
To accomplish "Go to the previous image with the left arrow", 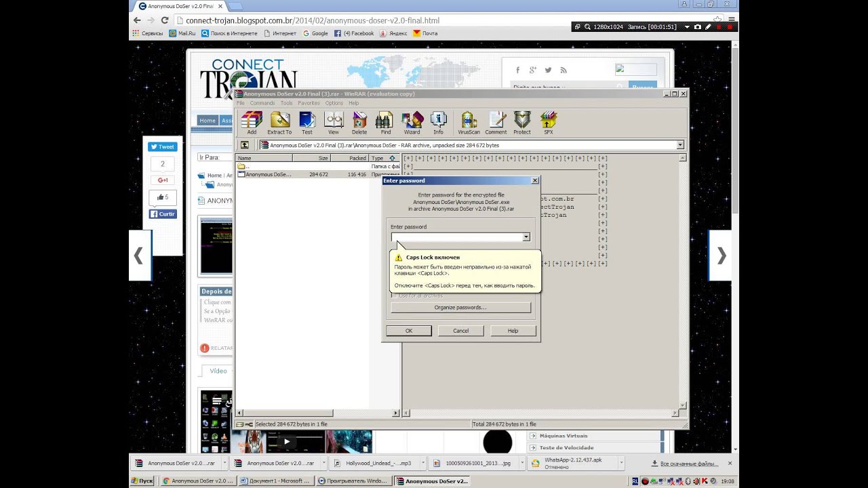I will pyautogui.click(x=139, y=256).
